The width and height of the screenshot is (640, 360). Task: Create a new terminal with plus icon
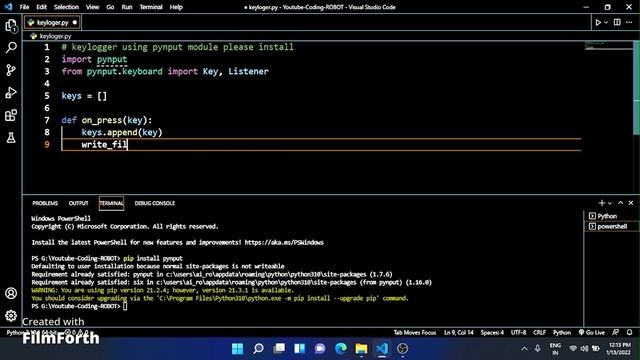[x=601, y=203]
